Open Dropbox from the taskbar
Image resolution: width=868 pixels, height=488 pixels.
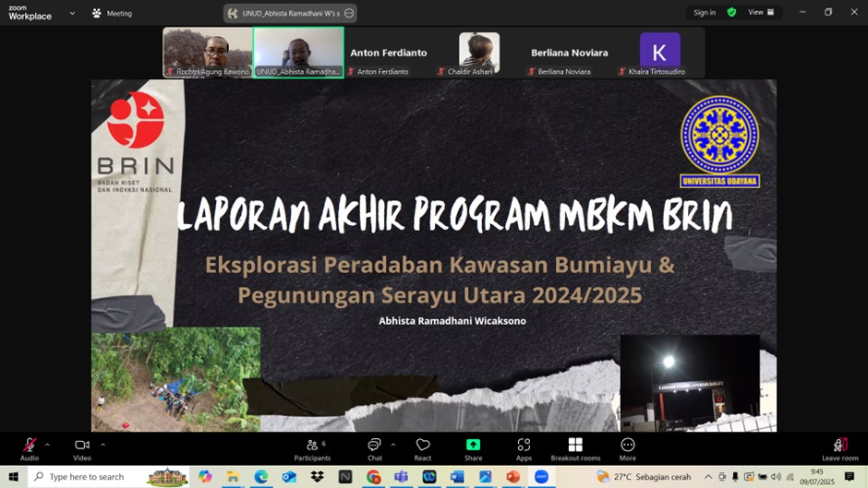click(x=318, y=477)
